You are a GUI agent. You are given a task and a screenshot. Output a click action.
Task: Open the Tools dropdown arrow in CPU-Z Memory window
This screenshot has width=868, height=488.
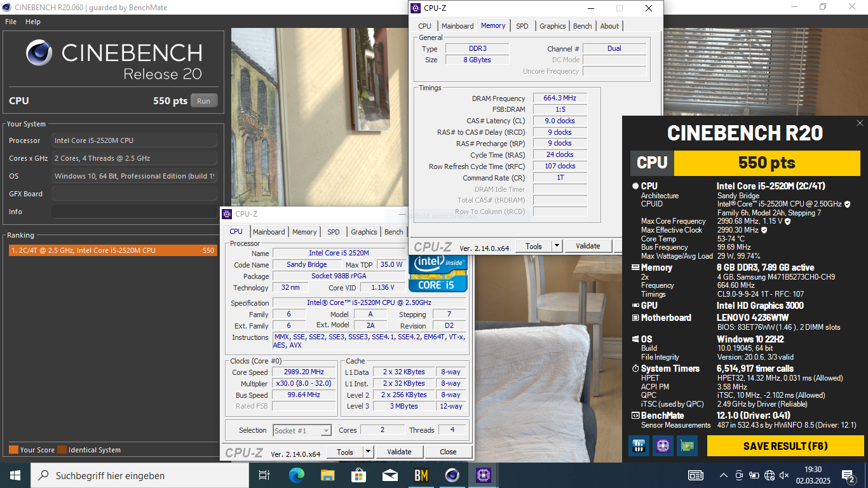(x=557, y=246)
